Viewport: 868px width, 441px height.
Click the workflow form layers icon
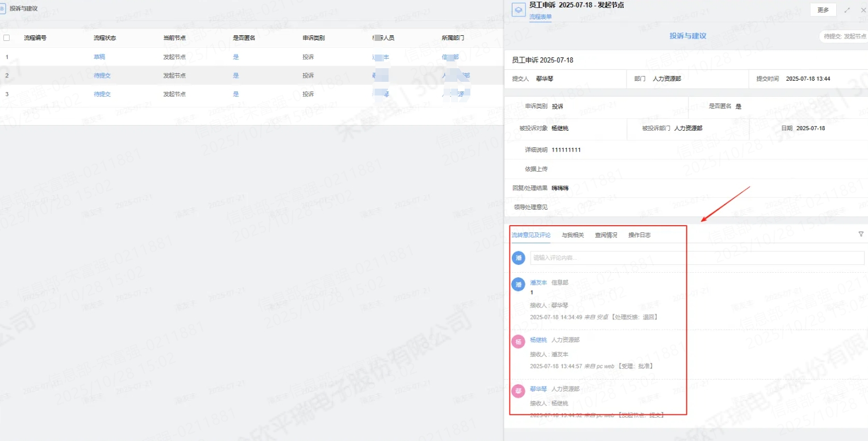tap(518, 10)
